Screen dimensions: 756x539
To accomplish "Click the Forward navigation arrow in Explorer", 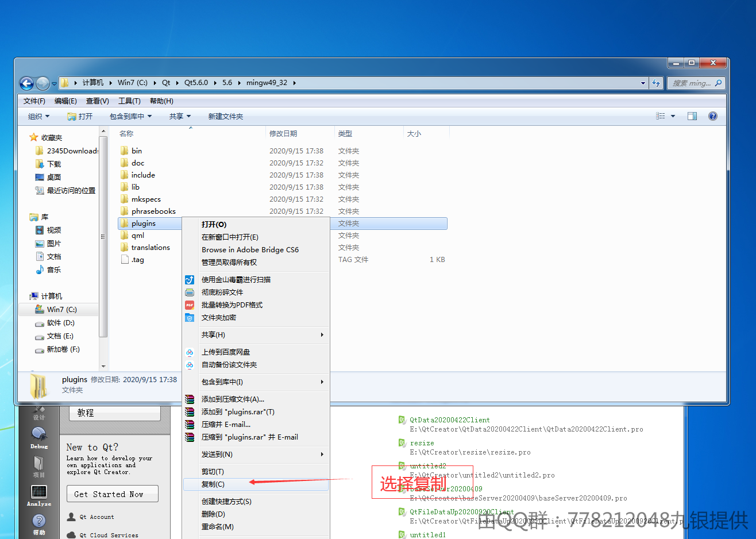I will pos(43,83).
